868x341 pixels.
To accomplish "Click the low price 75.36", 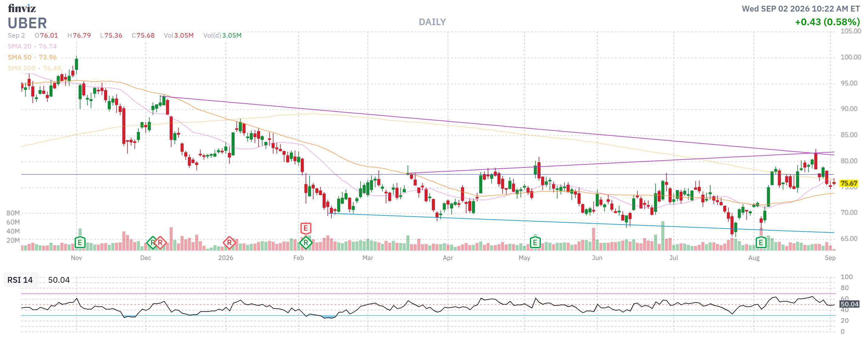I will pos(113,35).
